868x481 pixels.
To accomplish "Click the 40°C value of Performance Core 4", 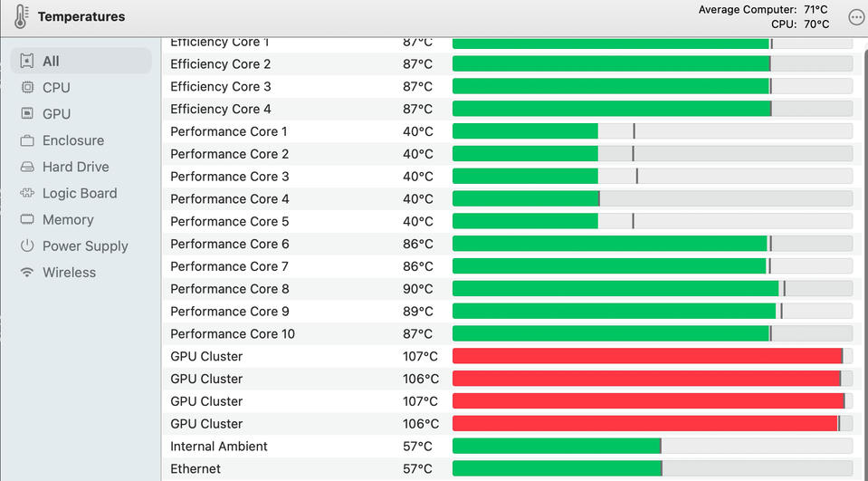I will tap(418, 199).
